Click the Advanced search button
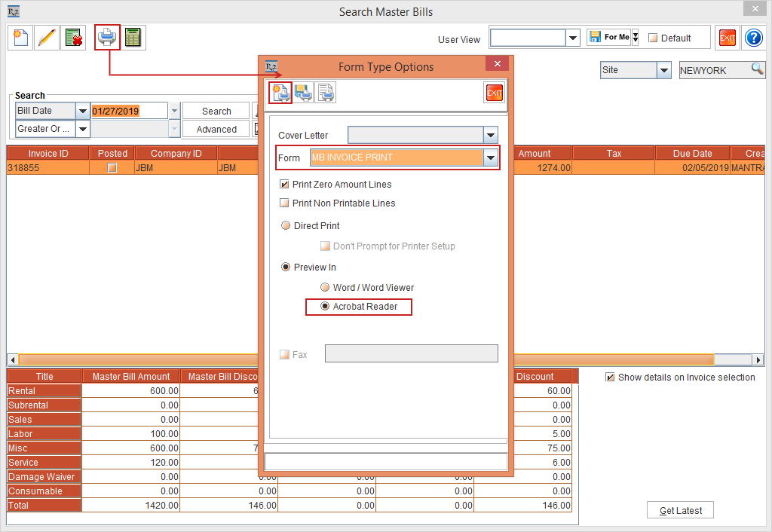772x532 pixels. tap(216, 129)
